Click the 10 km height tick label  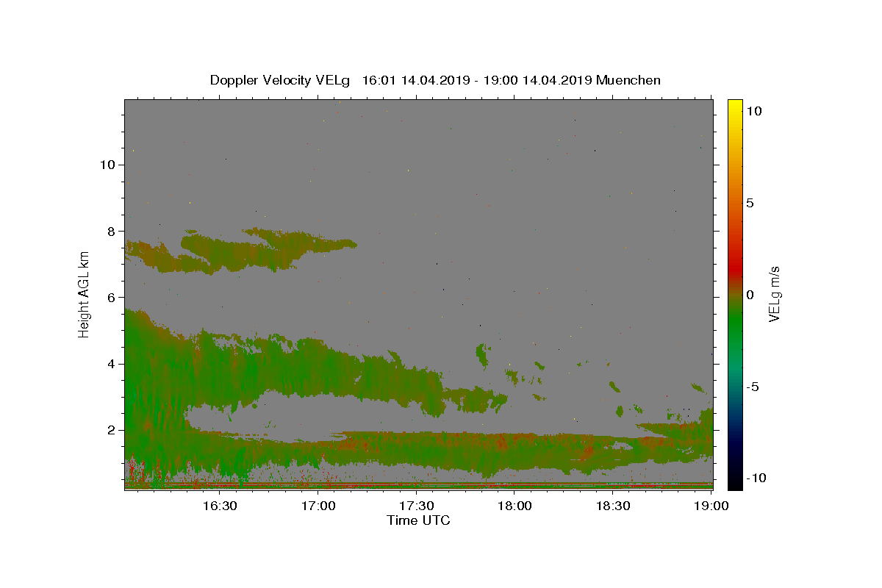pos(107,165)
